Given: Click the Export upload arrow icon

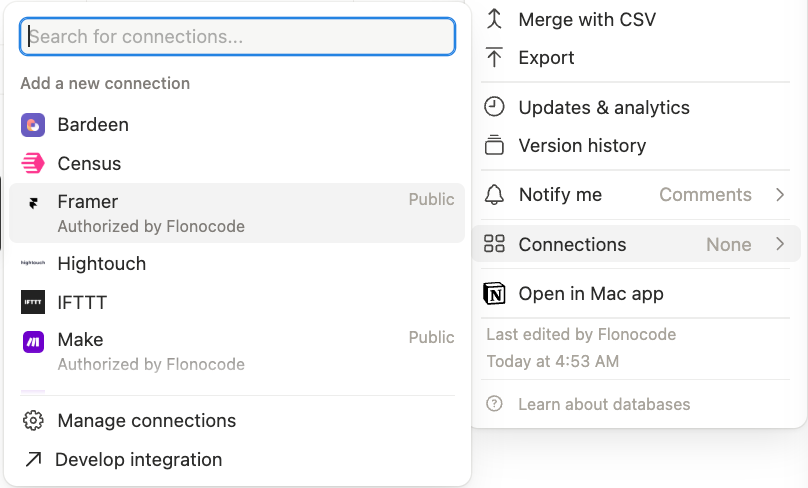Looking at the screenshot, I should [494, 57].
